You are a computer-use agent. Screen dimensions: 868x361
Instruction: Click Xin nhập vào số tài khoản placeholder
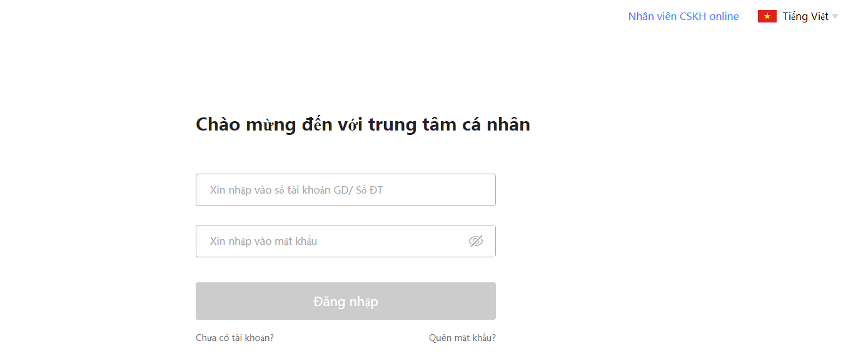(296, 190)
